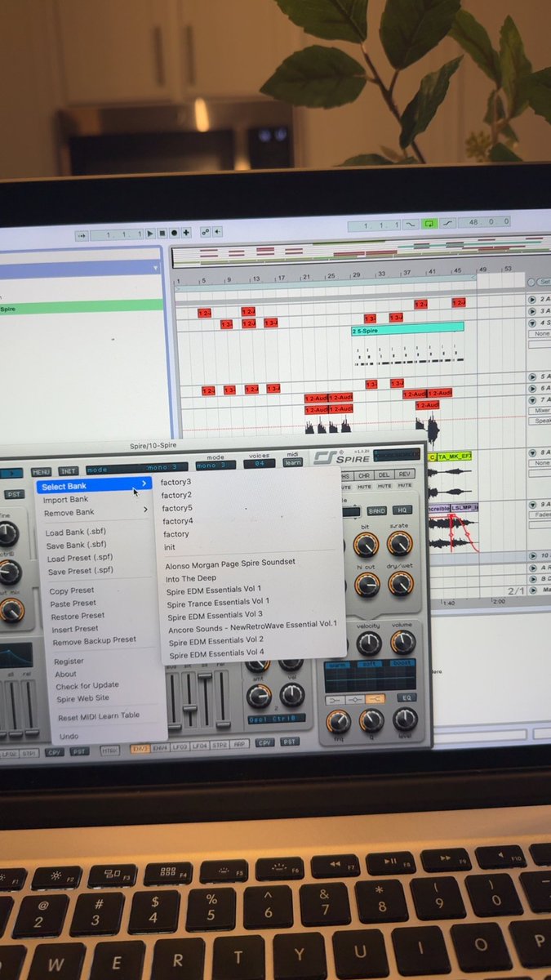Unfold return track A

click(x=533, y=567)
